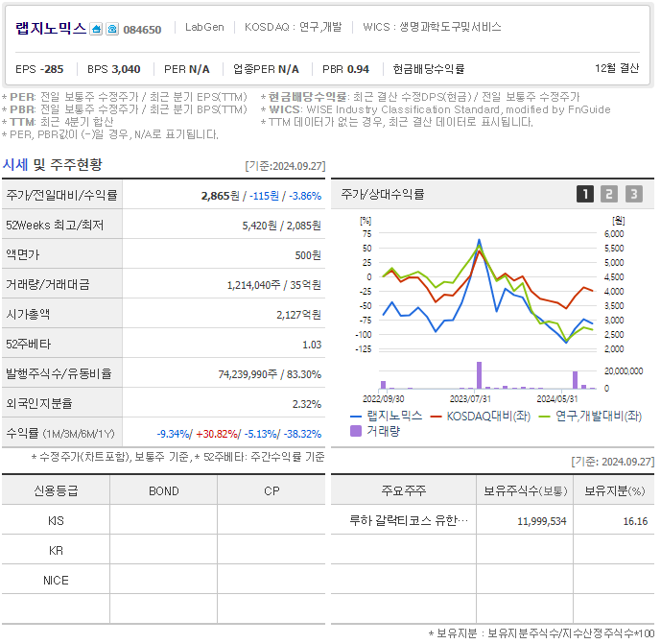Viewport: 661px width, 644px height.
Task: Click the 시가총액 2,127억원 value
Action: [299, 315]
